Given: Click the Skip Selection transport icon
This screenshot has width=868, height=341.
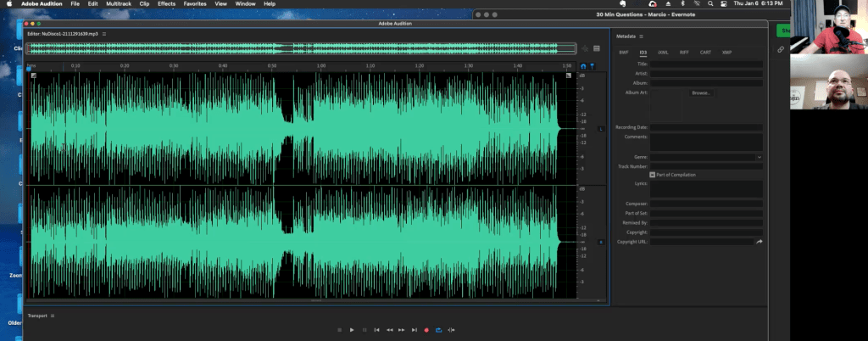Looking at the screenshot, I should [452, 330].
